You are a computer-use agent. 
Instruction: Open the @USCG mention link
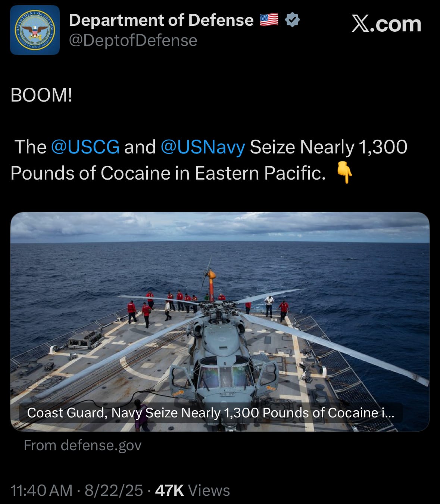pyautogui.click(x=85, y=147)
